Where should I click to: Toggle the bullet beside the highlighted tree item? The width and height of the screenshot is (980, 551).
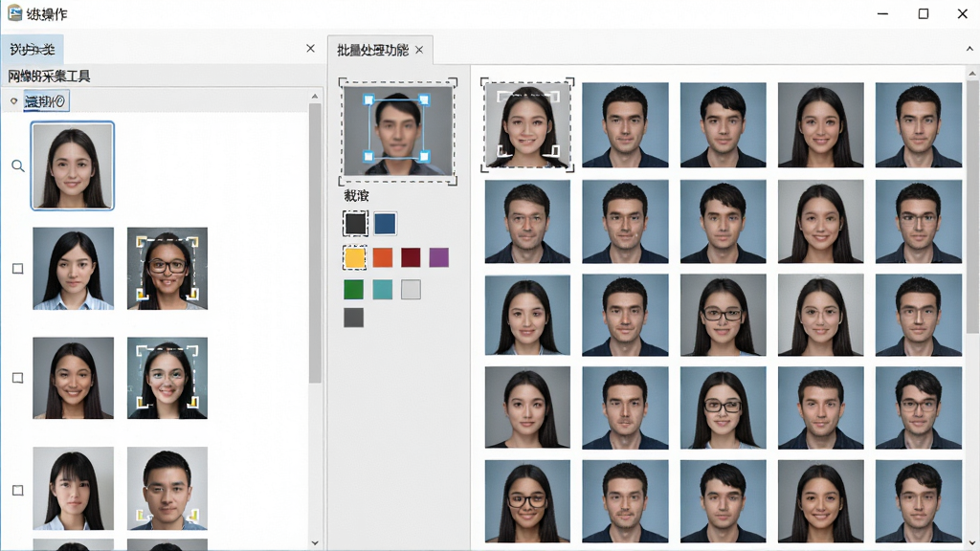coord(13,100)
